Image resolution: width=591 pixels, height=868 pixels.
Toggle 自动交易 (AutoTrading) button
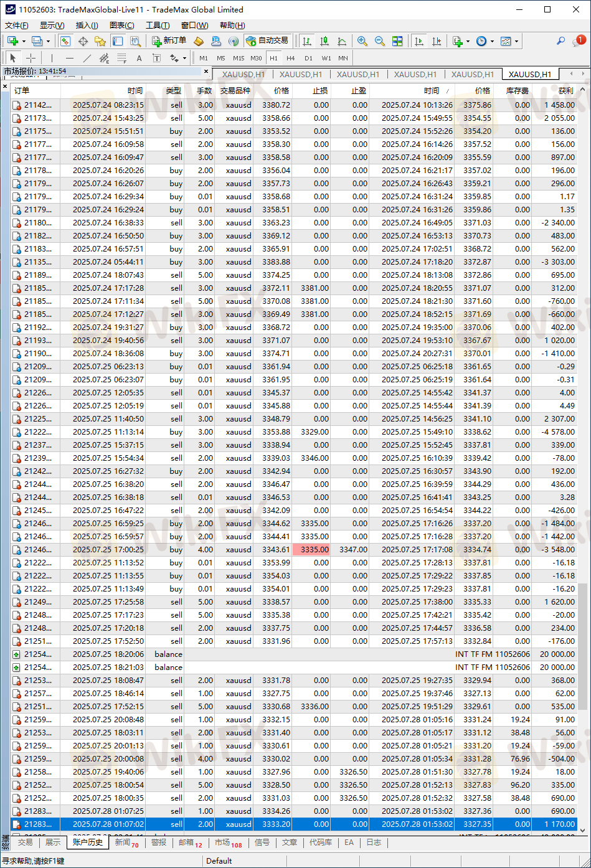coord(267,41)
